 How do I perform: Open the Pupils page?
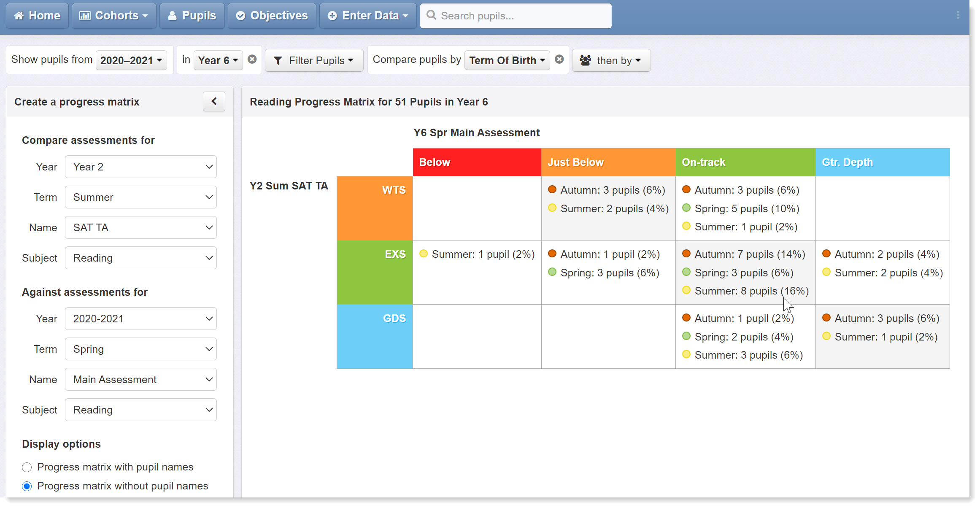click(192, 16)
